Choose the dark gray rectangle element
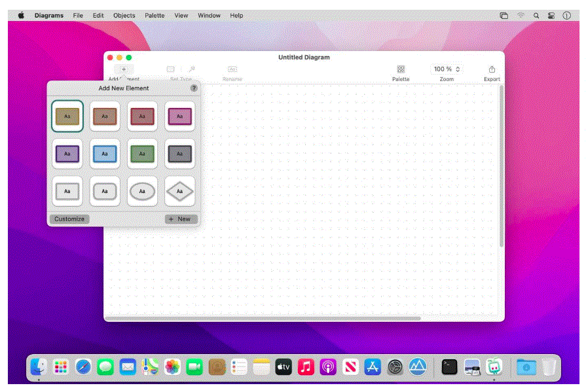The image size is (588, 392). tap(179, 154)
